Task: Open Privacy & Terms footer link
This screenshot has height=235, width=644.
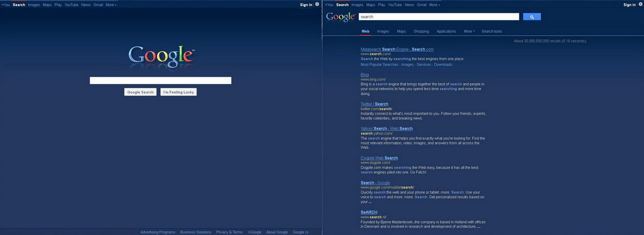Action: pos(229,232)
